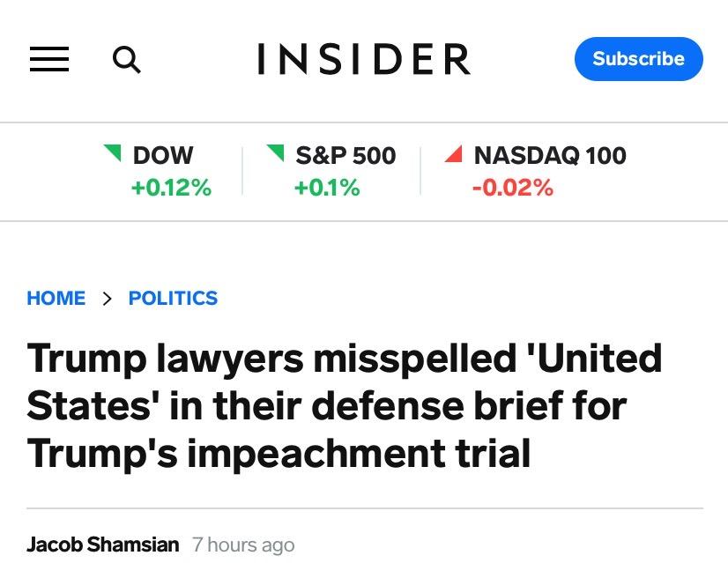Click the DOW +0.12% change value
The height and width of the screenshot is (563, 728).
click(171, 187)
